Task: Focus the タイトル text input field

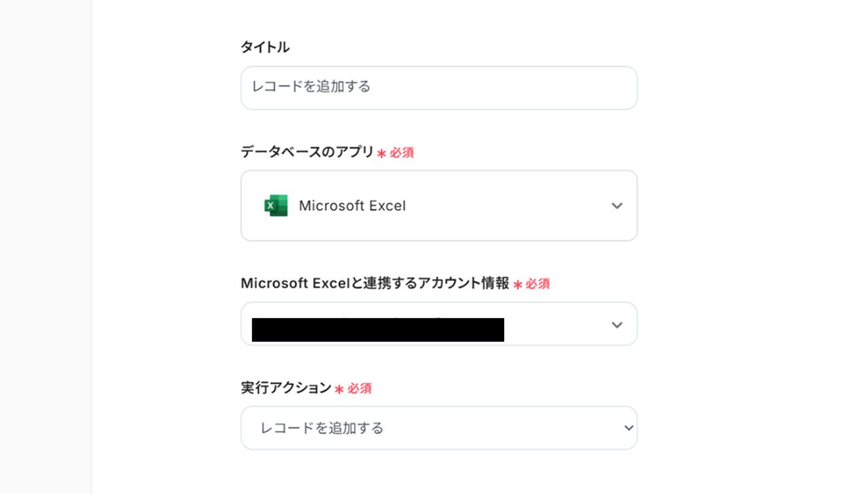Action: click(438, 87)
